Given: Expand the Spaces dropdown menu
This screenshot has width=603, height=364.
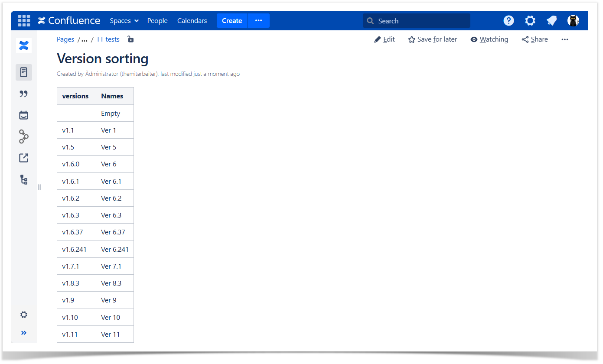Looking at the screenshot, I should pos(124,21).
